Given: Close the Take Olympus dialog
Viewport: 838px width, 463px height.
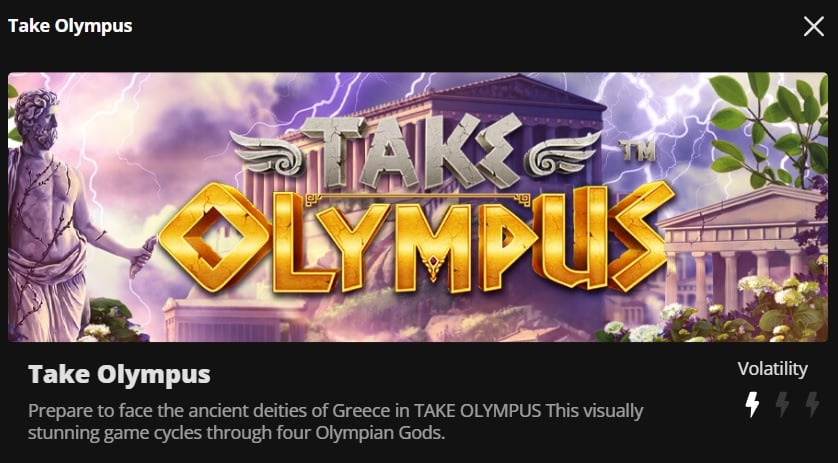Looking at the screenshot, I should click(x=813, y=26).
